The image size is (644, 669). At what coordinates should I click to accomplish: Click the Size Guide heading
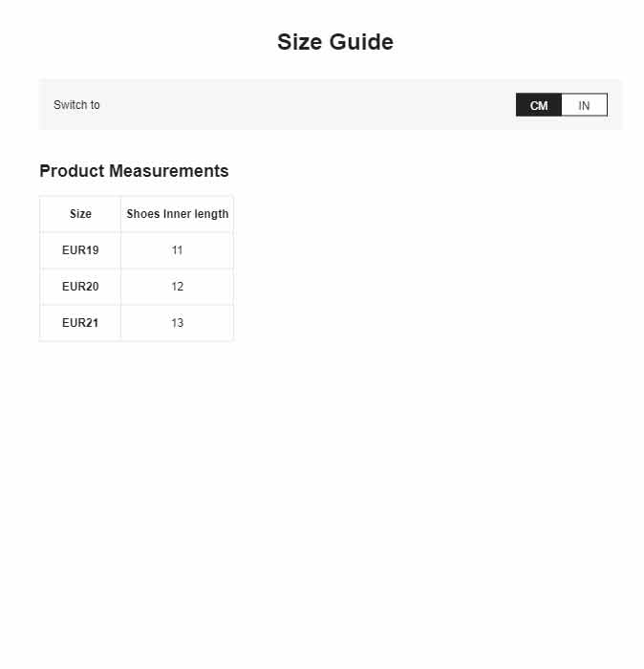tap(335, 42)
